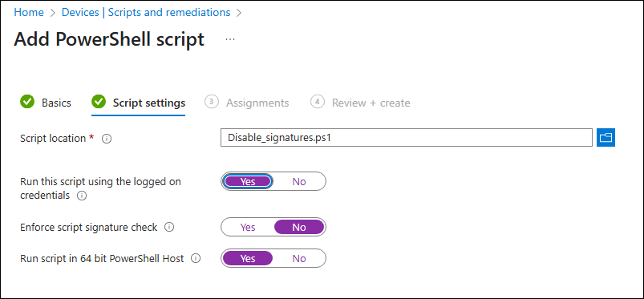Click info icon beside Script location
This screenshot has width=644, height=299.
pos(107,139)
